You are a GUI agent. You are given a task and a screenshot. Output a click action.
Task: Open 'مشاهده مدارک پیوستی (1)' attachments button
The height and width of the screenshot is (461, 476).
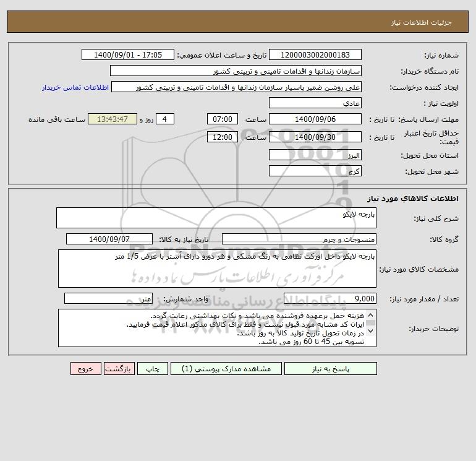click(226, 369)
